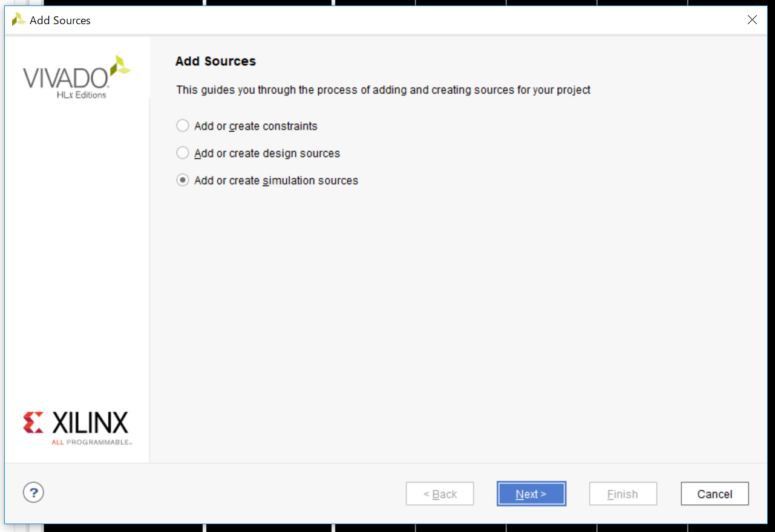Click the wizard description text line
The height and width of the screenshot is (532, 775).
[383, 90]
